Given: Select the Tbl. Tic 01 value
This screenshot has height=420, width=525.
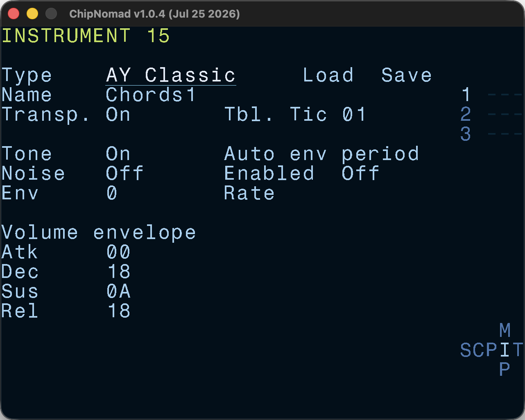Looking at the screenshot, I should [354, 115].
